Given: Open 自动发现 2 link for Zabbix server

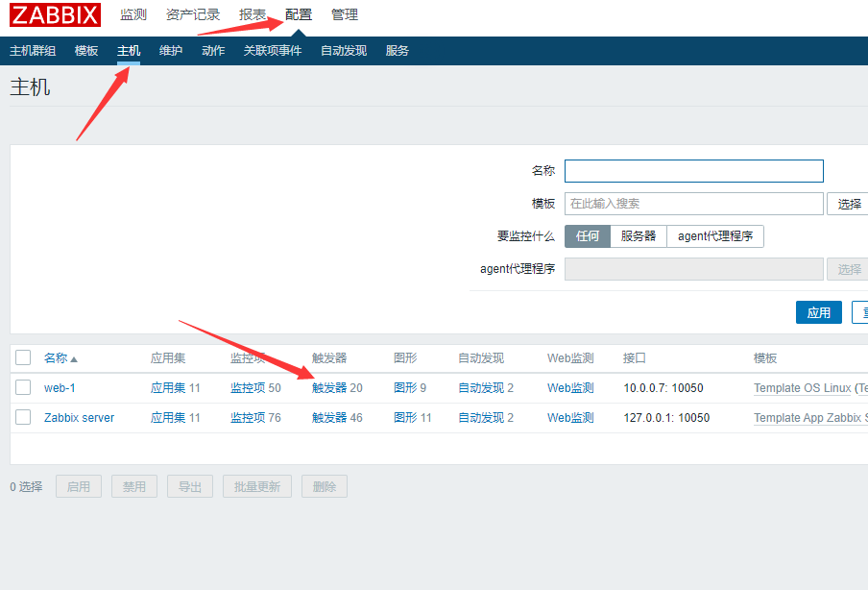Looking at the screenshot, I should [481, 418].
